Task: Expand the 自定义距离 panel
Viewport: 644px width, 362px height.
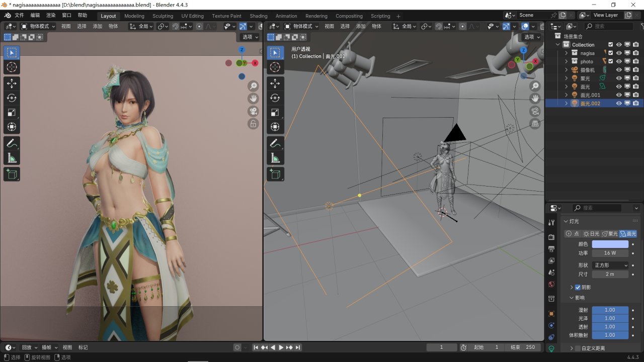Action: coord(572,348)
